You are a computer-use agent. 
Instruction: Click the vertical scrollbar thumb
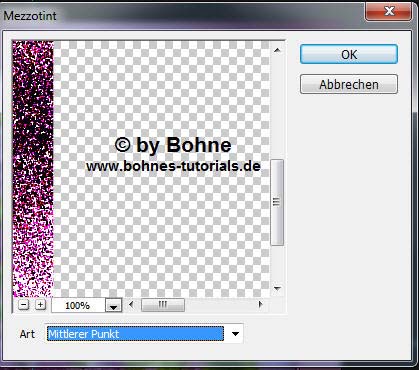coord(277,202)
